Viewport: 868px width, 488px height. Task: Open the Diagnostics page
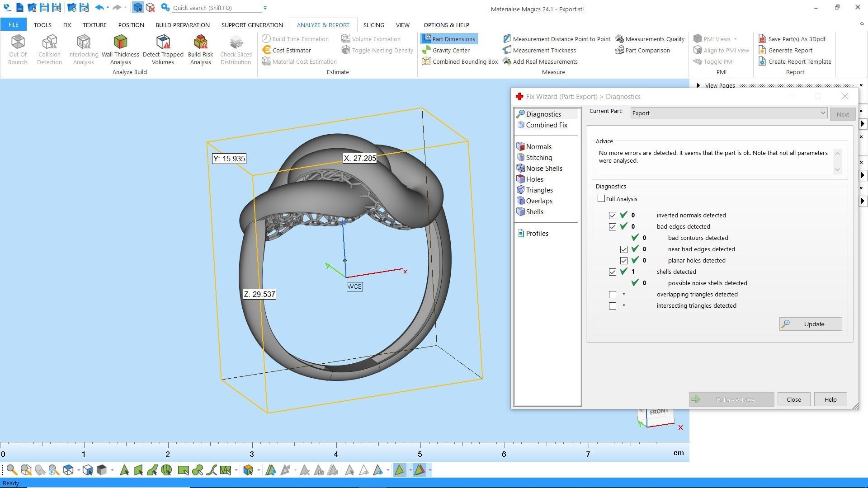point(539,114)
